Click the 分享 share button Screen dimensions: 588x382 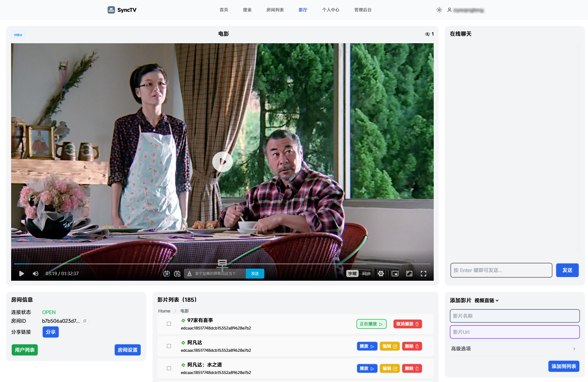coord(51,332)
